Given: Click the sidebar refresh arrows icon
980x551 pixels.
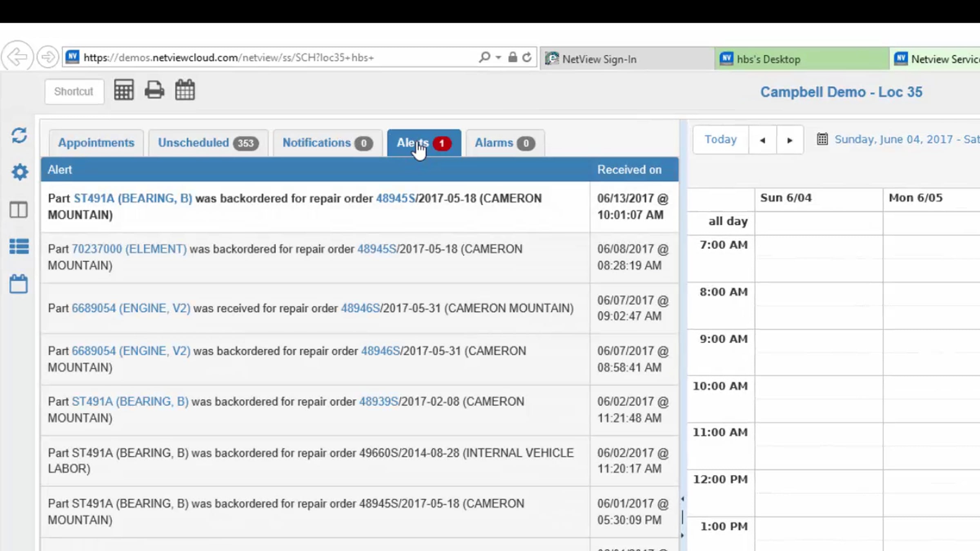Looking at the screenshot, I should (x=19, y=136).
